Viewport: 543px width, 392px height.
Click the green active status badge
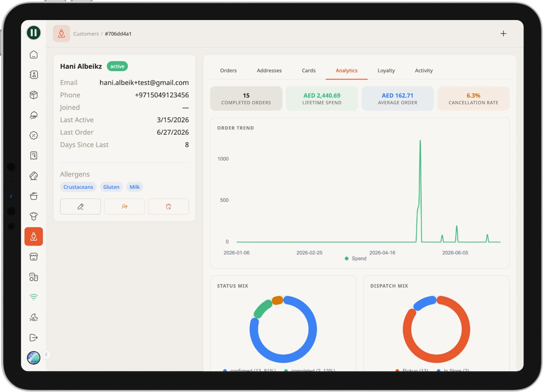(117, 66)
